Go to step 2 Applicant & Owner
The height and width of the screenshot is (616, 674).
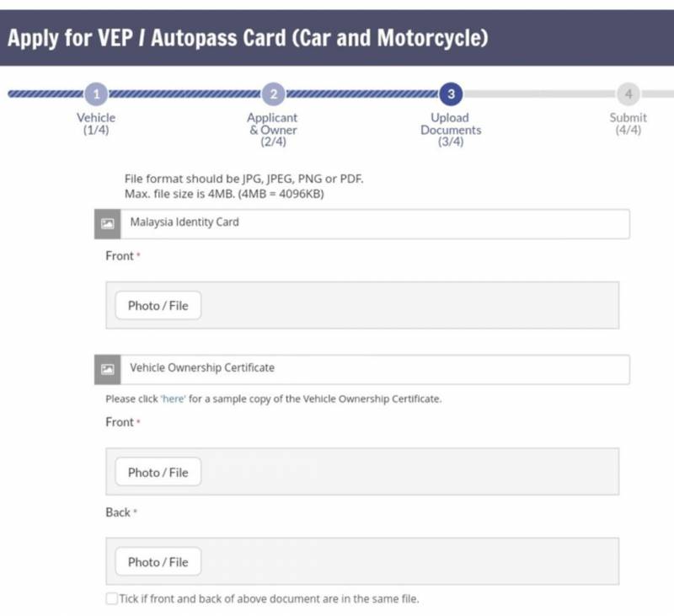click(x=272, y=94)
